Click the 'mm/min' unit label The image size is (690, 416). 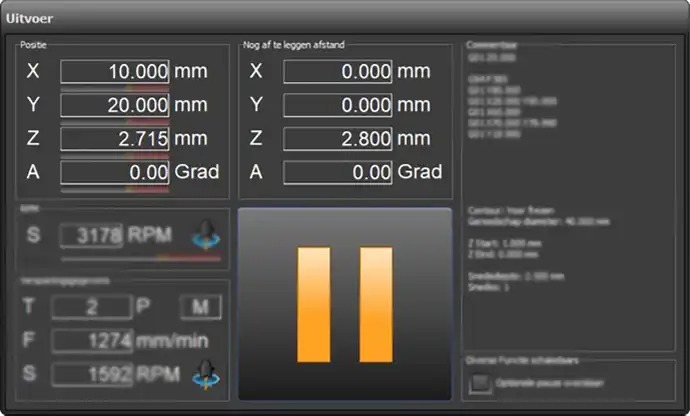coord(172,341)
